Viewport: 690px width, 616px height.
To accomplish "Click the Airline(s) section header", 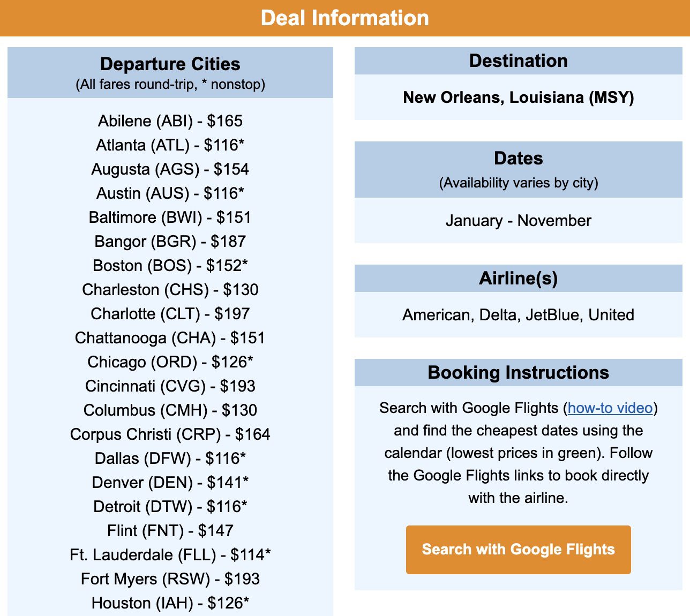I will pos(518,278).
